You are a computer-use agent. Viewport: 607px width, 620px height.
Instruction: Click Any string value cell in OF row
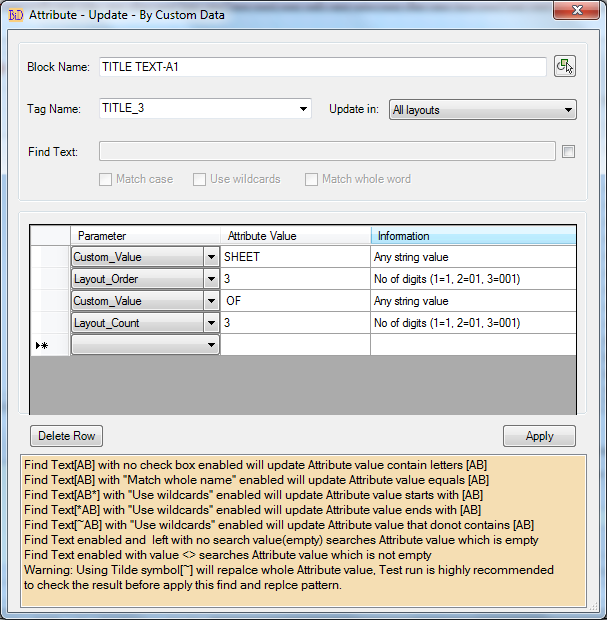click(x=473, y=301)
